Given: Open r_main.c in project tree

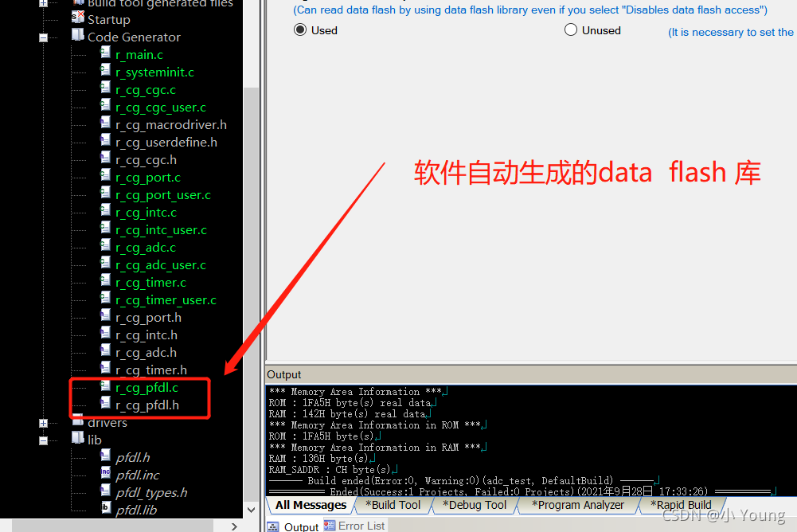Looking at the screenshot, I should click(x=139, y=54).
